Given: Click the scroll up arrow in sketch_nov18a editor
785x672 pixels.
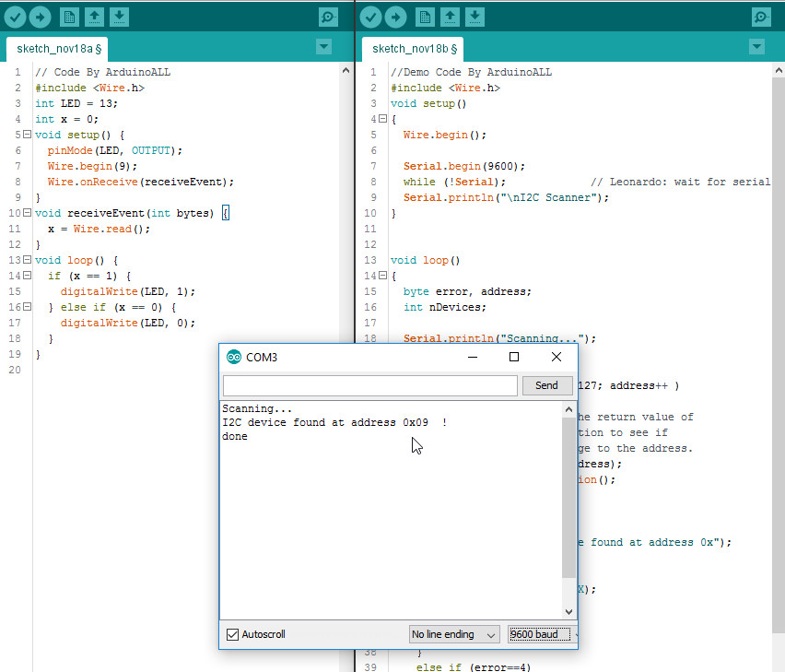Looking at the screenshot, I should 346,71.
